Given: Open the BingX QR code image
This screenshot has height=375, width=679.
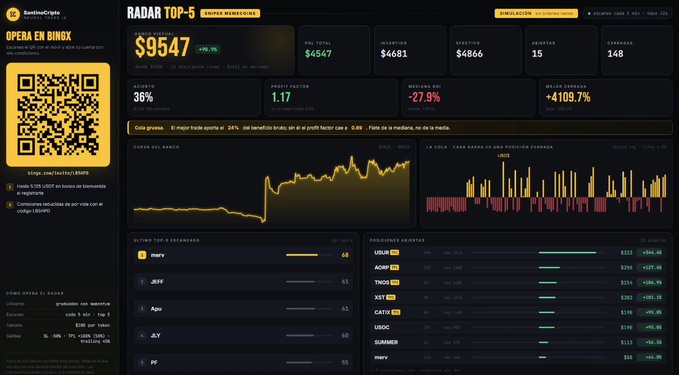Looking at the screenshot, I should point(58,114).
